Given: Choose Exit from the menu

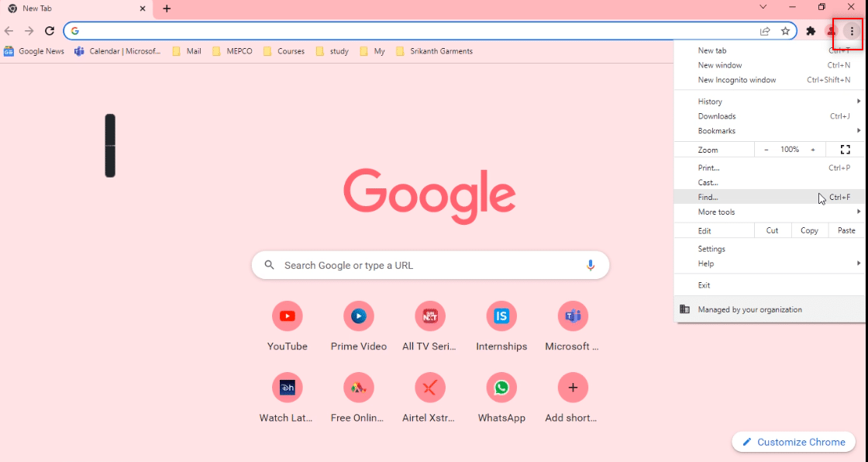Looking at the screenshot, I should click(770, 285).
